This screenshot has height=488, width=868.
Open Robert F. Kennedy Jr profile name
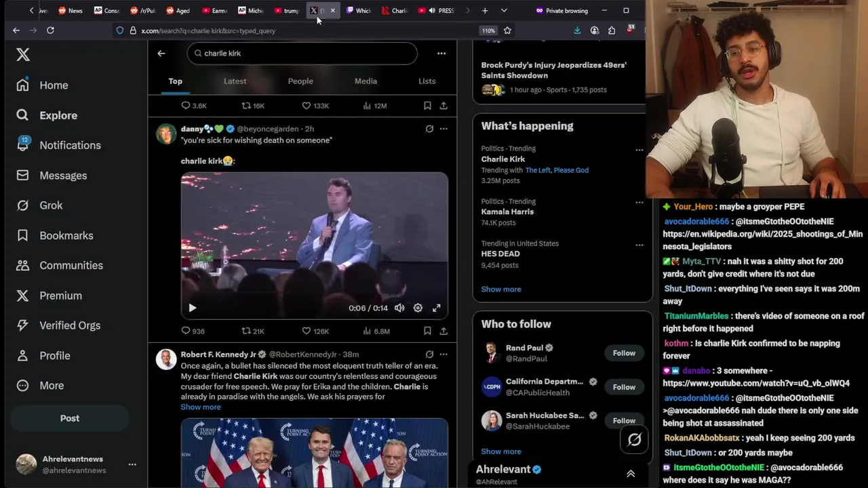tap(218, 354)
